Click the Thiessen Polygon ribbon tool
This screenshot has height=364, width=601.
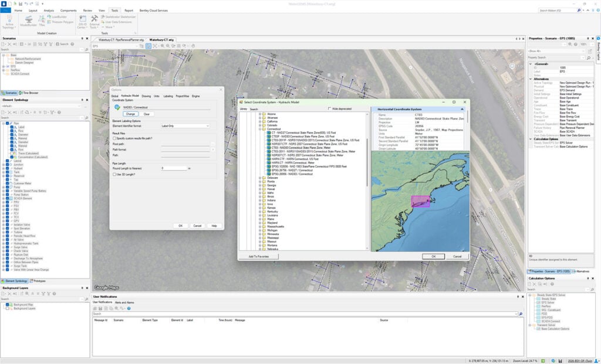point(60,22)
